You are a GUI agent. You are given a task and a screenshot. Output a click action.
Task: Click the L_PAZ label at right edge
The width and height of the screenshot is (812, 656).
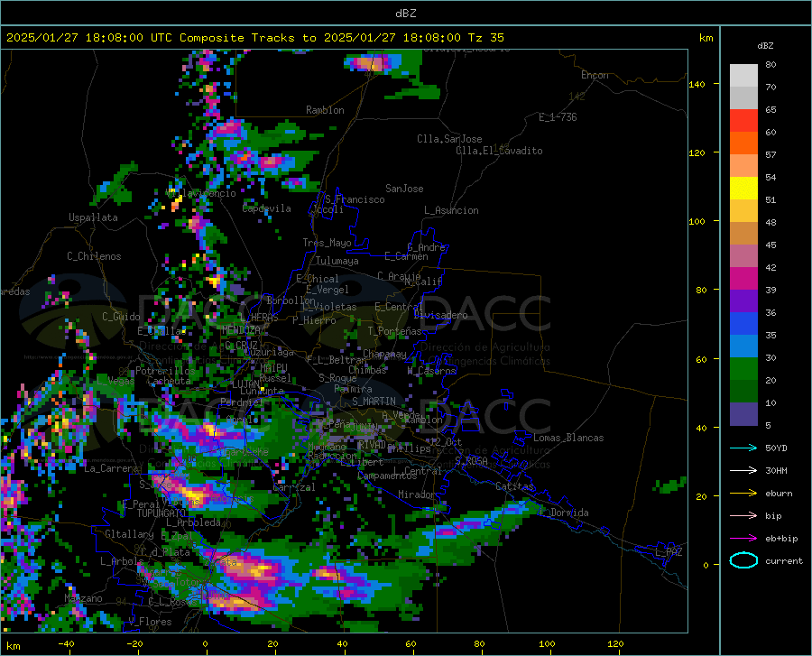coord(669,552)
